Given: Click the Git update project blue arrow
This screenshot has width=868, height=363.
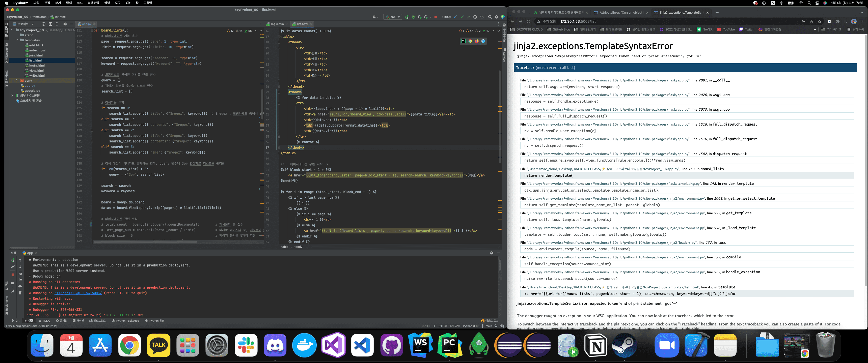Looking at the screenshot, I should (455, 17).
